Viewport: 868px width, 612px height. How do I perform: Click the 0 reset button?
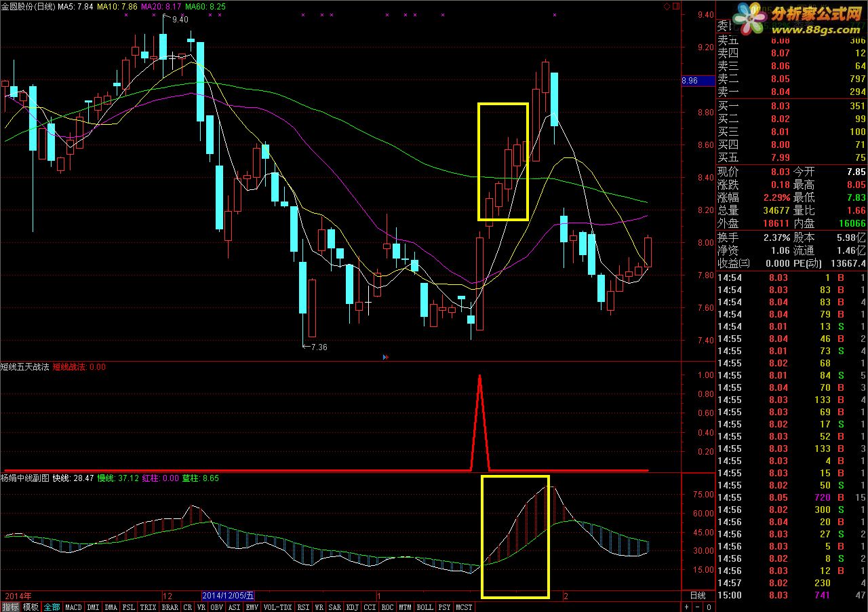[x=709, y=607]
